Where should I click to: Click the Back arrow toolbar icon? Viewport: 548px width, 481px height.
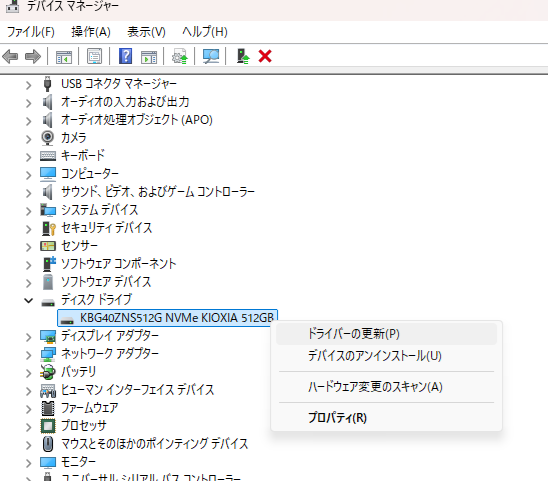[x=10, y=56]
